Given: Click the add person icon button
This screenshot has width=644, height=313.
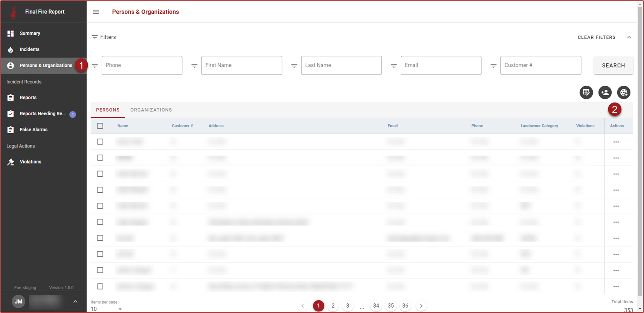Looking at the screenshot, I should click(x=605, y=92).
